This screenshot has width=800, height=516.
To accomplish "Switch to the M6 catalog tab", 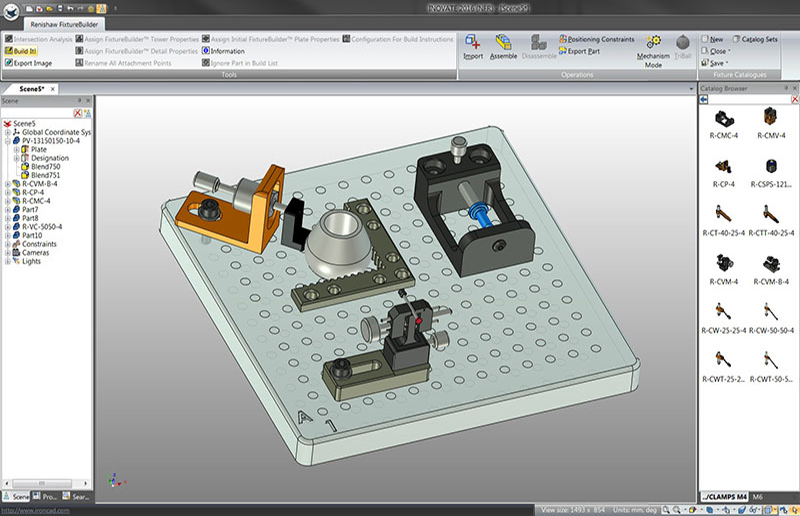I will click(757, 496).
